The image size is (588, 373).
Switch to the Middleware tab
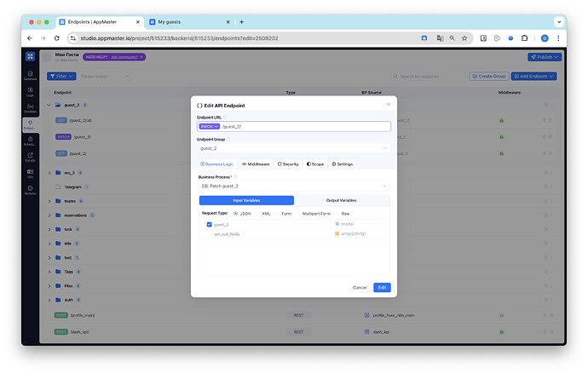tap(256, 164)
